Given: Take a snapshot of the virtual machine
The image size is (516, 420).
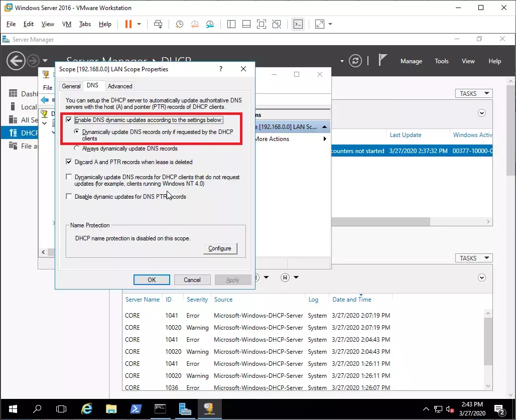Looking at the screenshot, I should tap(179, 24).
